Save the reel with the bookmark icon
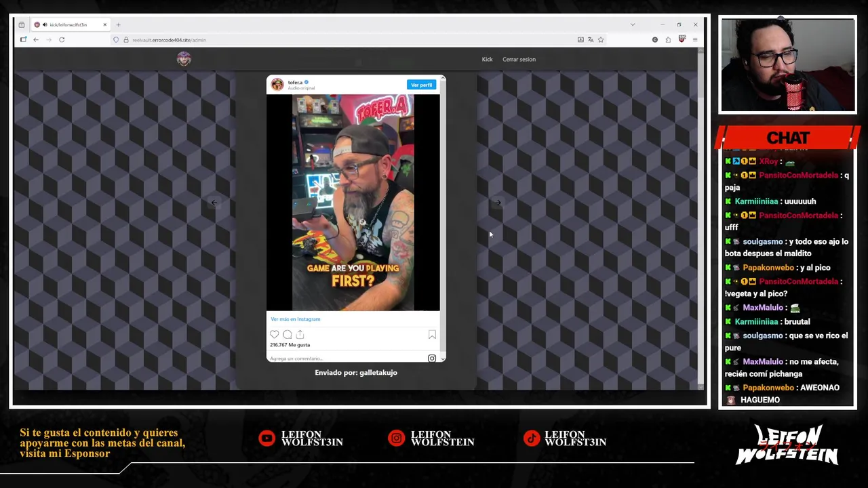Viewport: 868px width, 488px height. tap(432, 334)
